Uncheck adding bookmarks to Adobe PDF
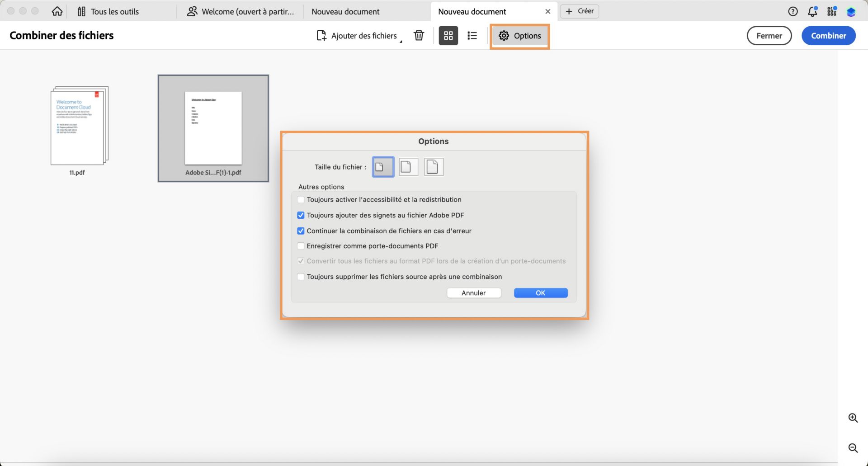868x466 pixels. [301, 215]
